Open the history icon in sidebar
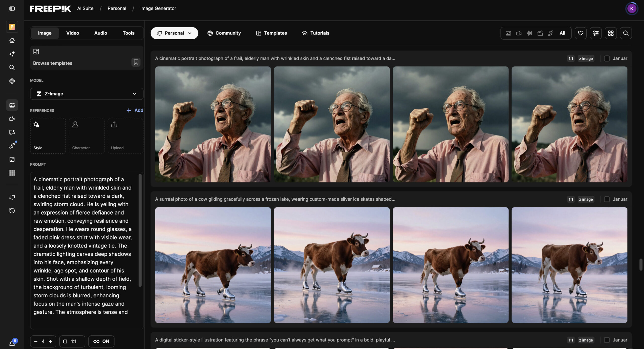The image size is (644, 349). (12, 211)
